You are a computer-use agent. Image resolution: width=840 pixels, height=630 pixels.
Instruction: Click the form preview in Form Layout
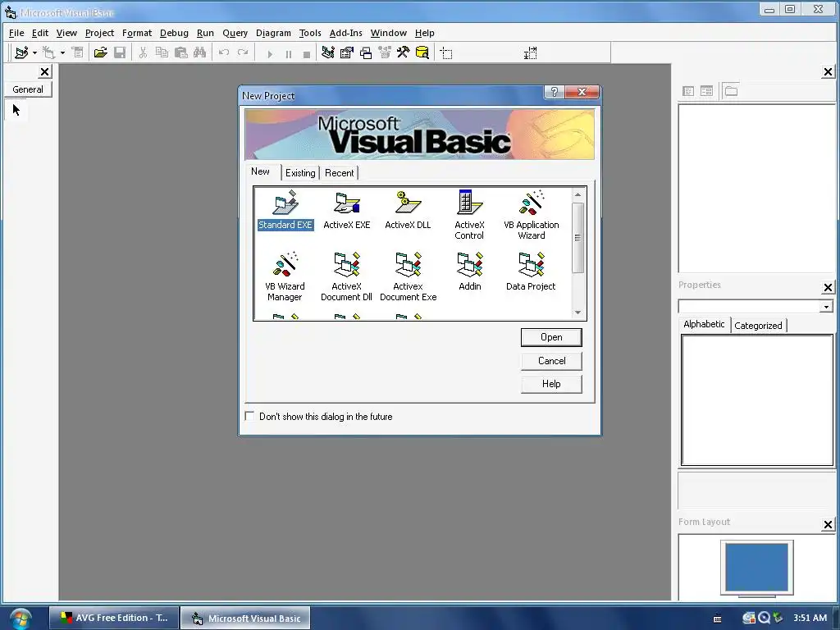[756, 568]
